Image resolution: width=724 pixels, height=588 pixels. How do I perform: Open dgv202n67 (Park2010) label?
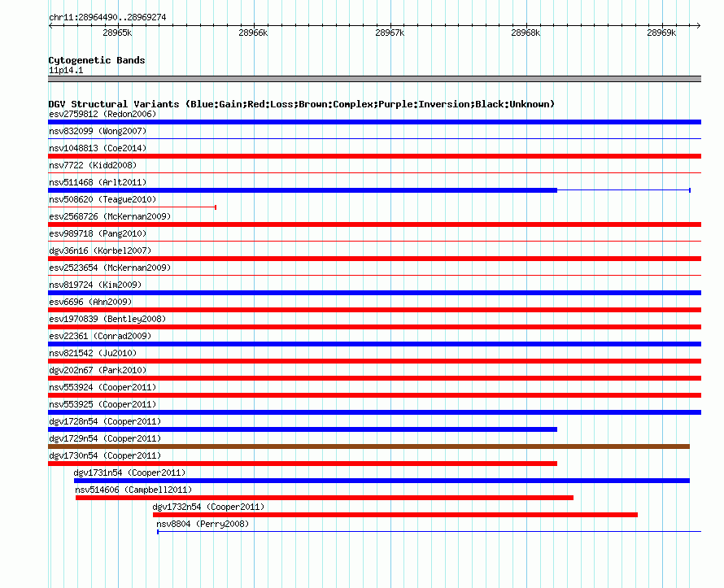point(98,370)
